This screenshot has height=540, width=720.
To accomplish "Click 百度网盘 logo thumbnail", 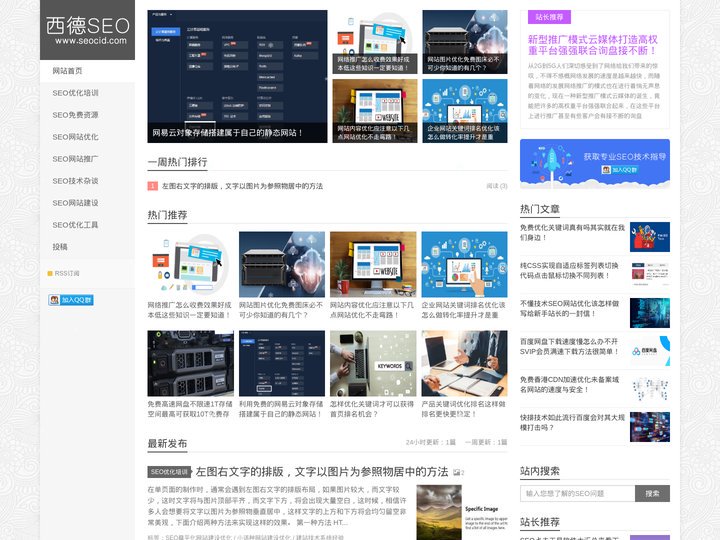I will 650,351.
